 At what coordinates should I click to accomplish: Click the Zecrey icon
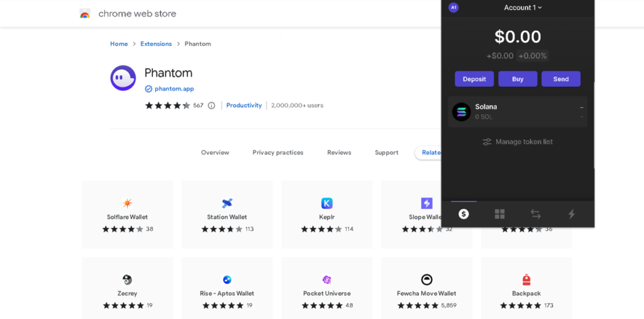pyautogui.click(x=127, y=279)
